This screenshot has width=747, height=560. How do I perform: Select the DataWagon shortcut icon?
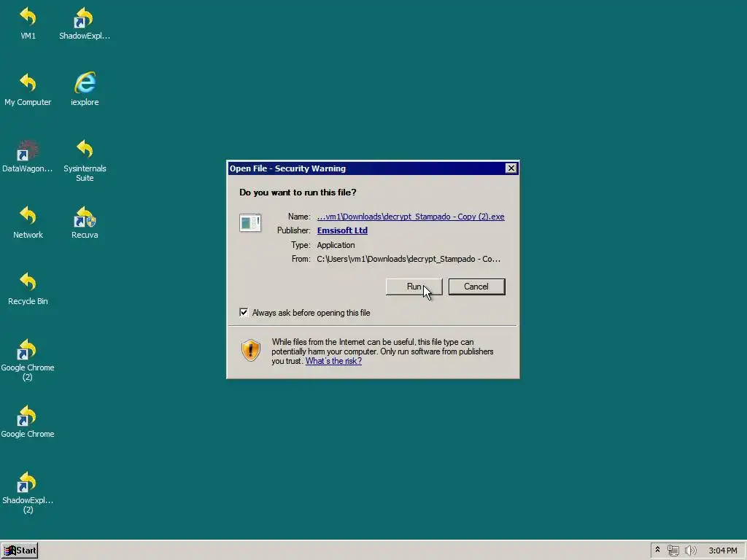tap(28, 156)
